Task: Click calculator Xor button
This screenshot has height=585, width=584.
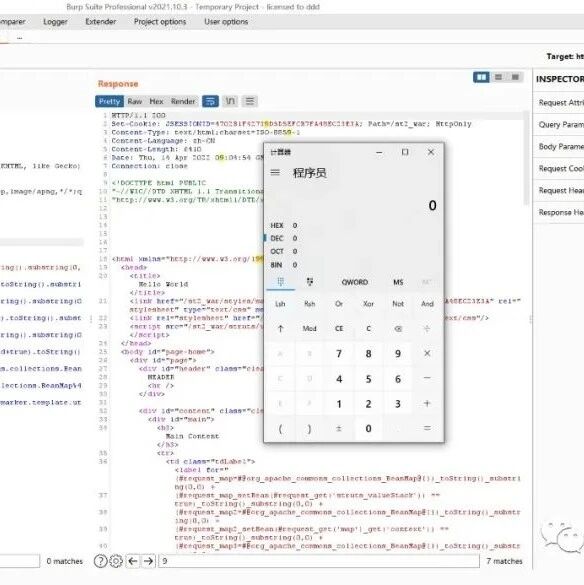Action: click(x=368, y=304)
